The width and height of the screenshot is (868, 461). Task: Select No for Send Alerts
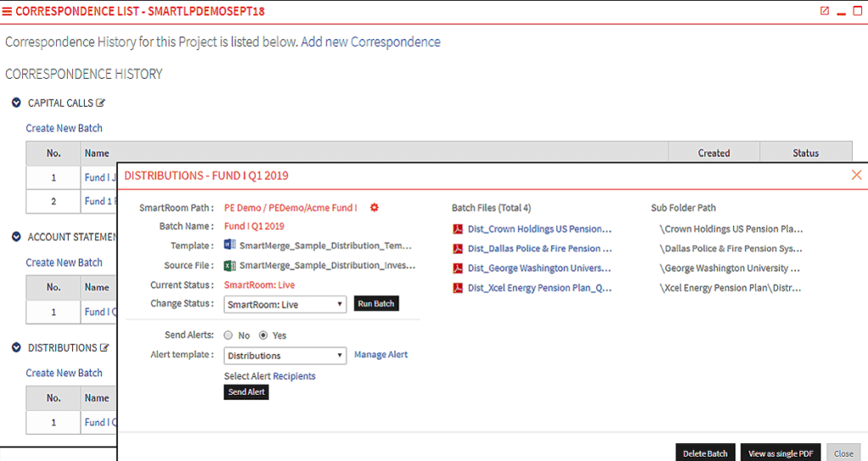tap(228, 336)
